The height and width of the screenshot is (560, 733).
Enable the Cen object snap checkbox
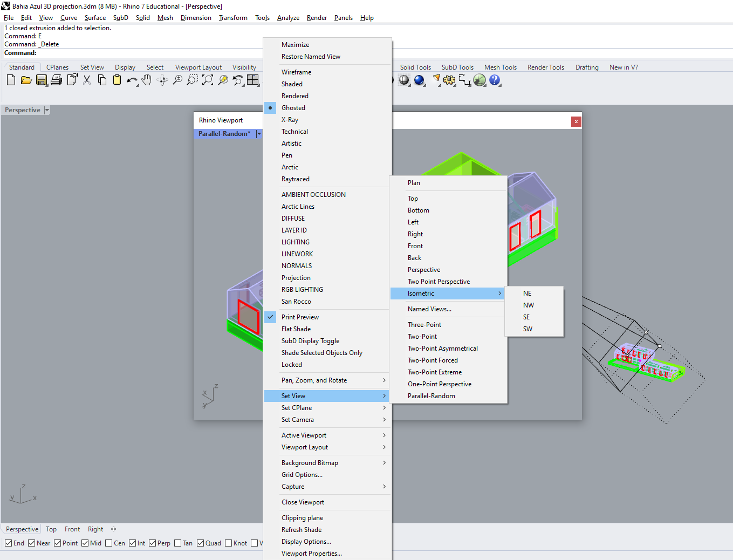coord(109,543)
